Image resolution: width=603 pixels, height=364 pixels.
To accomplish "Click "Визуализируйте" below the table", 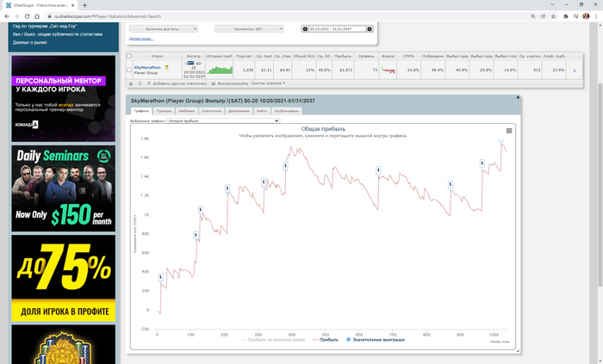I will (x=233, y=83).
